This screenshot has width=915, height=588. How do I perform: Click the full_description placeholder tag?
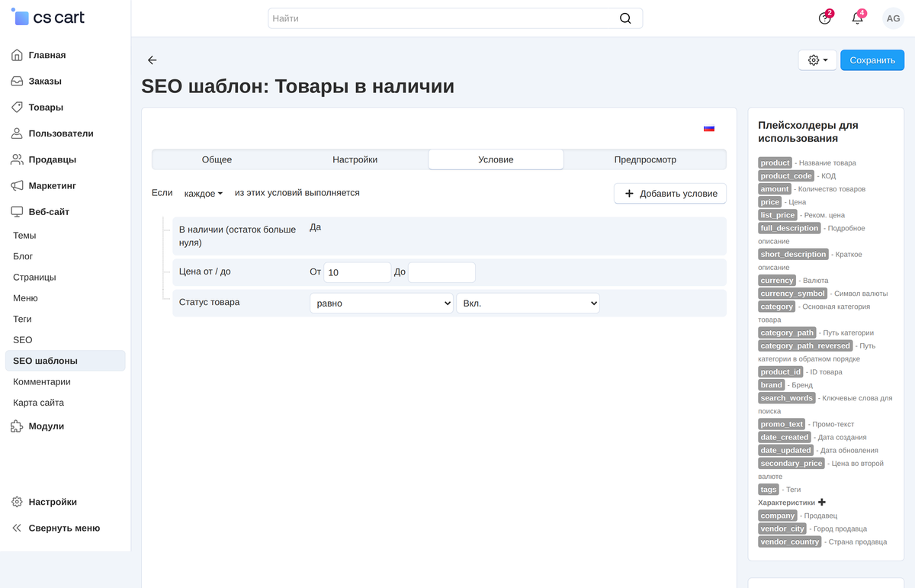789,228
